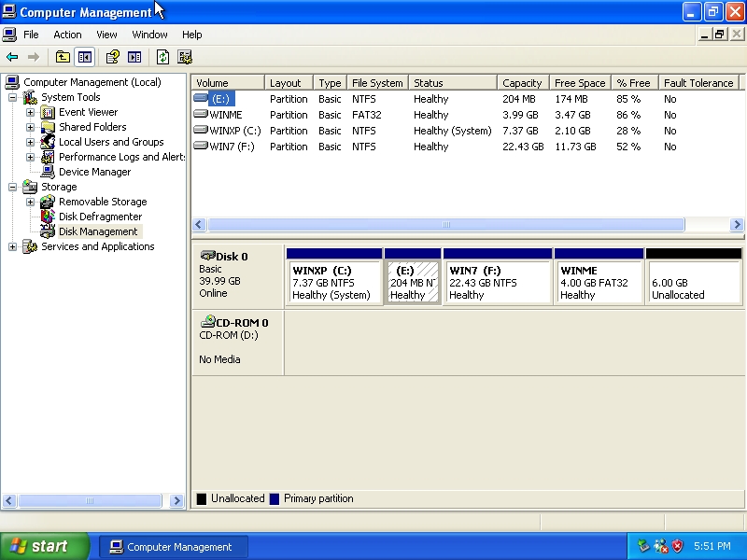The image size is (747, 560).
Task: Click the WIN7 (F:) volume drive icon
Action: click(200, 147)
